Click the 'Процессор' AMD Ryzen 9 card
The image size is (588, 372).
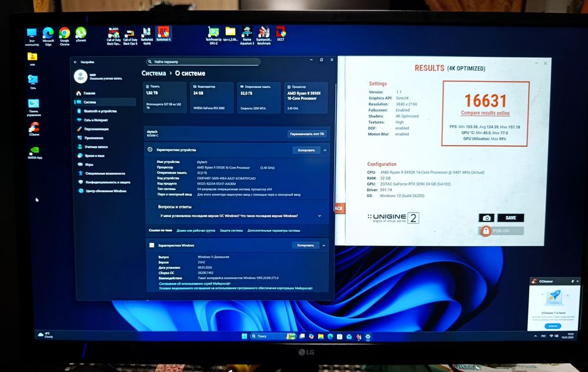tap(306, 98)
